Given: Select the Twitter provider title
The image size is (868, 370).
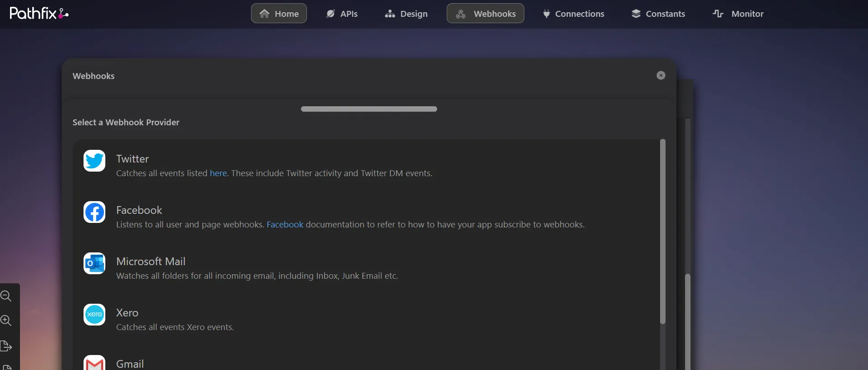Looking at the screenshot, I should coord(133,159).
